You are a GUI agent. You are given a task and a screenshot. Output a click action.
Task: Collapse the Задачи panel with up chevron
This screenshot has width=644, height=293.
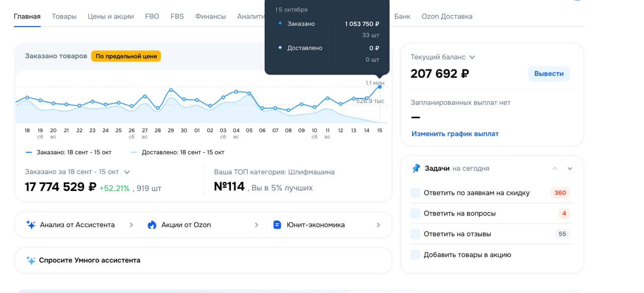coord(555,168)
